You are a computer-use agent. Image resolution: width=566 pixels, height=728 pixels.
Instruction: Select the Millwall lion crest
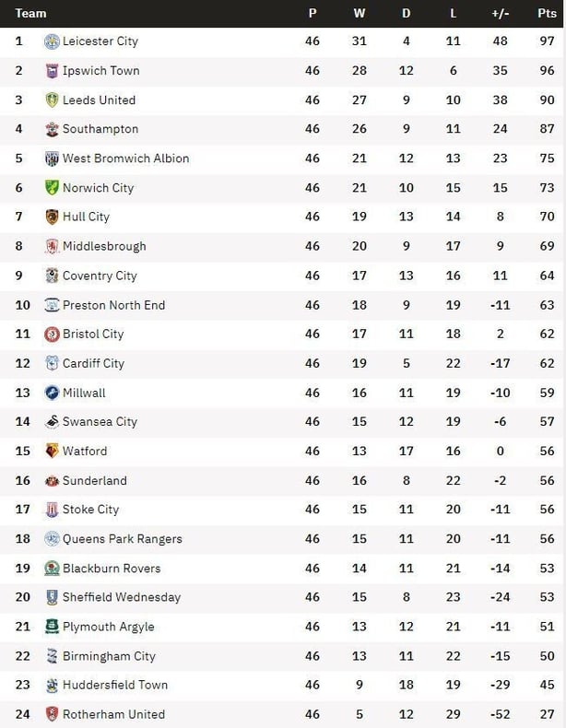pos(52,393)
